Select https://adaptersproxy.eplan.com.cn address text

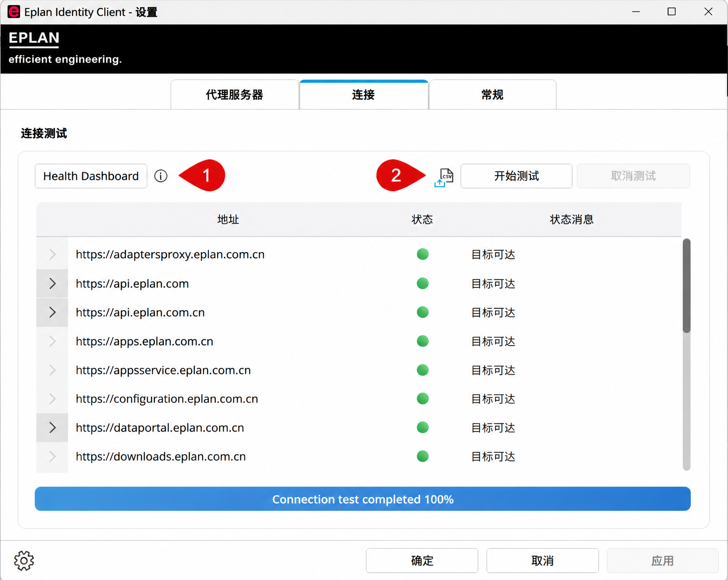click(170, 254)
